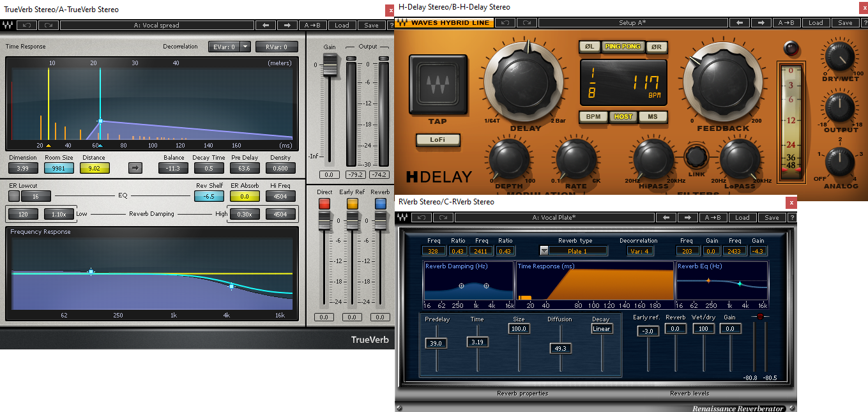868x412 pixels.
Task: Click the link arrow button beside Distance
Action: coord(135,168)
